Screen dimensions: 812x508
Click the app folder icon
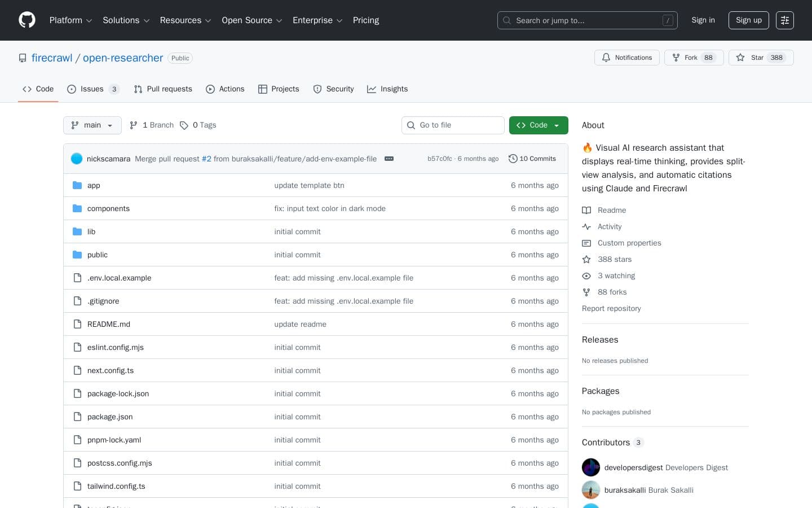point(77,185)
